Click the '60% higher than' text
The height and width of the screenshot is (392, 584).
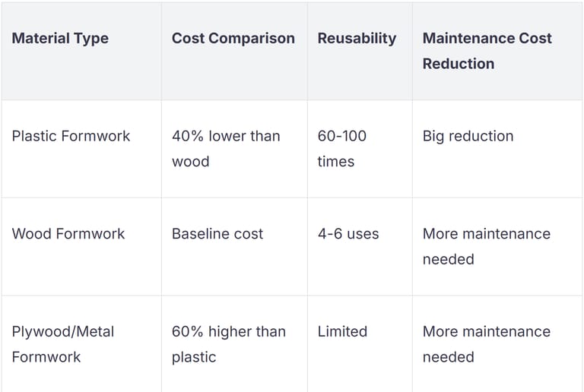coord(228,332)
